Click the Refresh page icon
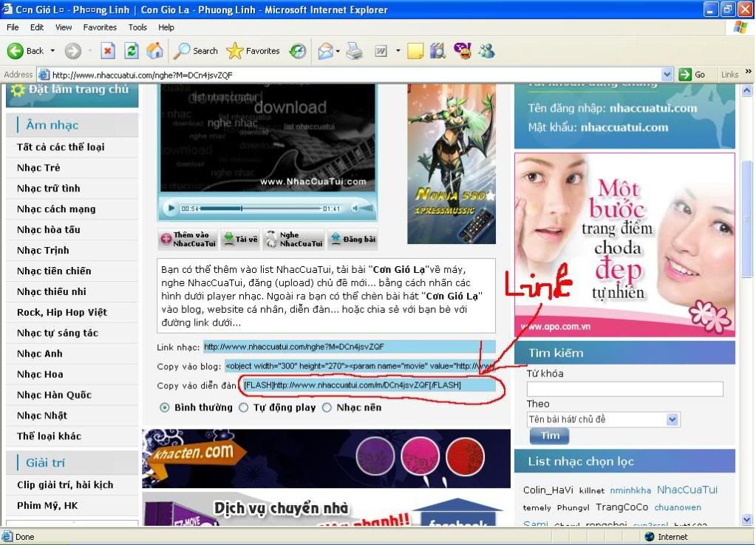The image size is (756, 545). pyautogui.click(x=131, y=50)
